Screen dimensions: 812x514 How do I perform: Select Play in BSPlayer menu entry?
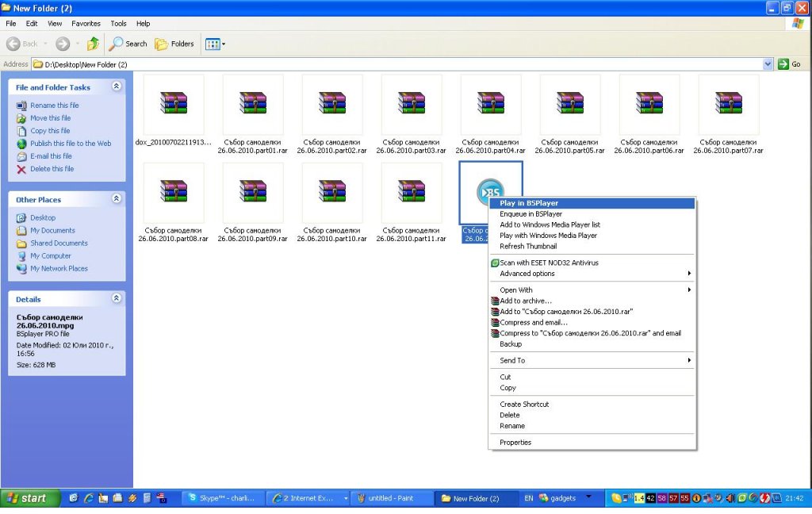(529, 203)
